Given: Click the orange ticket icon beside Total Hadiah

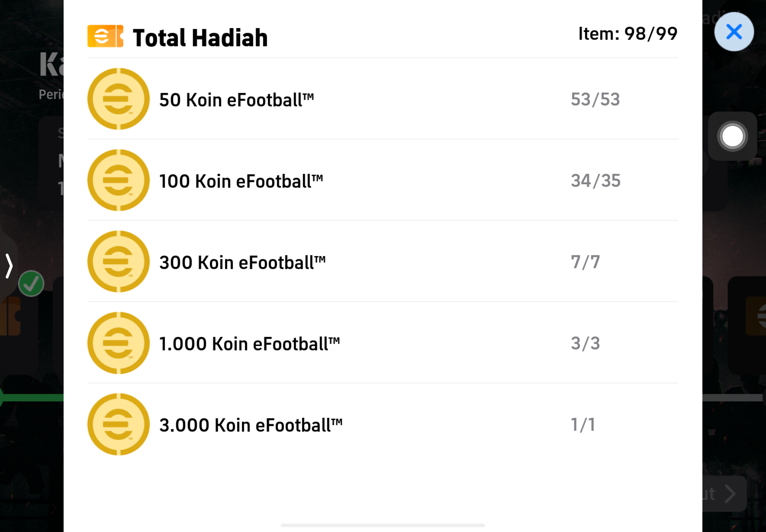Looking at the screenshot, I should pyautogui.click(x=105, y=36).
